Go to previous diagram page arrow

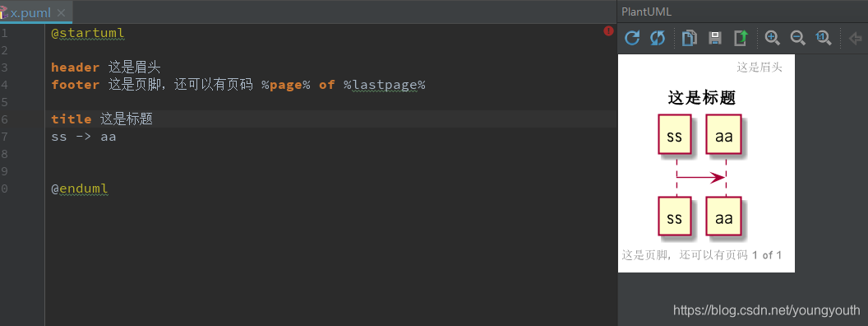pos(856,38)
